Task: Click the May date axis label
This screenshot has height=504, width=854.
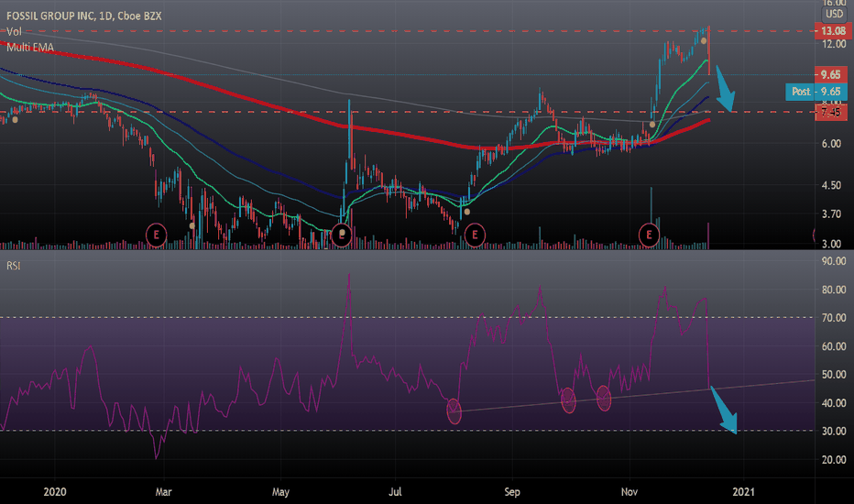Action: (280, 492)
